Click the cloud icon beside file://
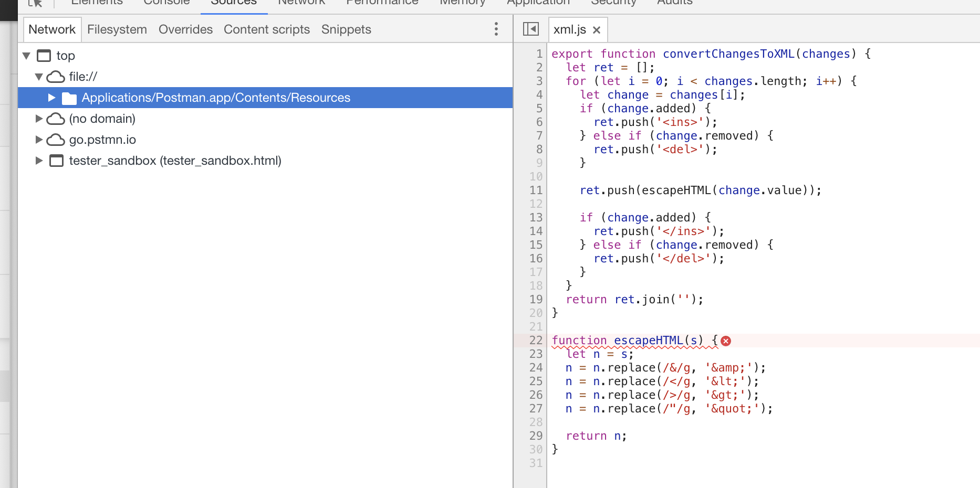This screenshot has height=488, width=980. pos(56,77)
